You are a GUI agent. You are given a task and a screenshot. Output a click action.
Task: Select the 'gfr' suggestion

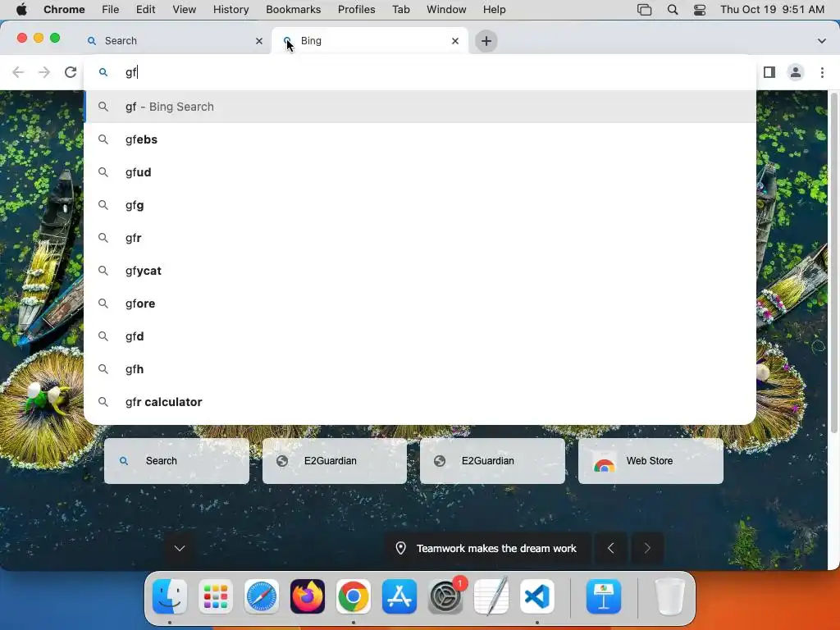coord(421,238)
